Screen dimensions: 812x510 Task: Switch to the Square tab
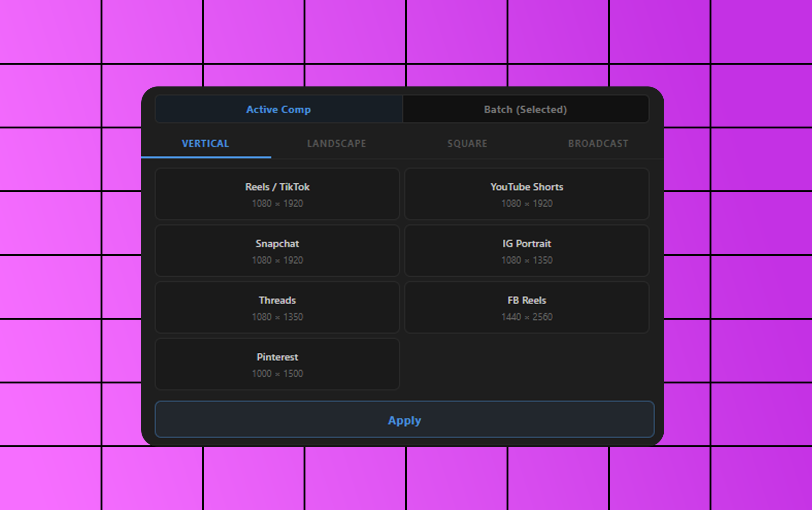[467, 144]
